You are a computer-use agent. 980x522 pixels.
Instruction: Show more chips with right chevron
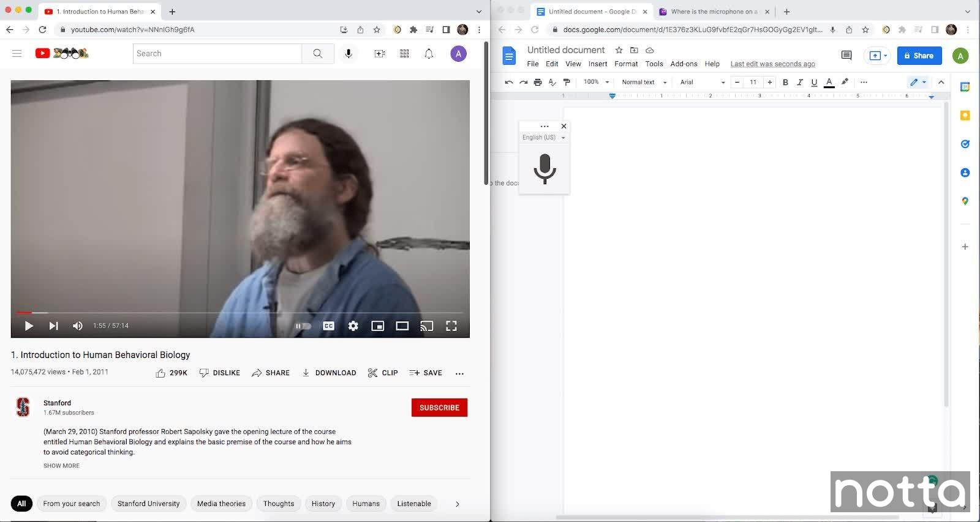click(x=457, y=504)
